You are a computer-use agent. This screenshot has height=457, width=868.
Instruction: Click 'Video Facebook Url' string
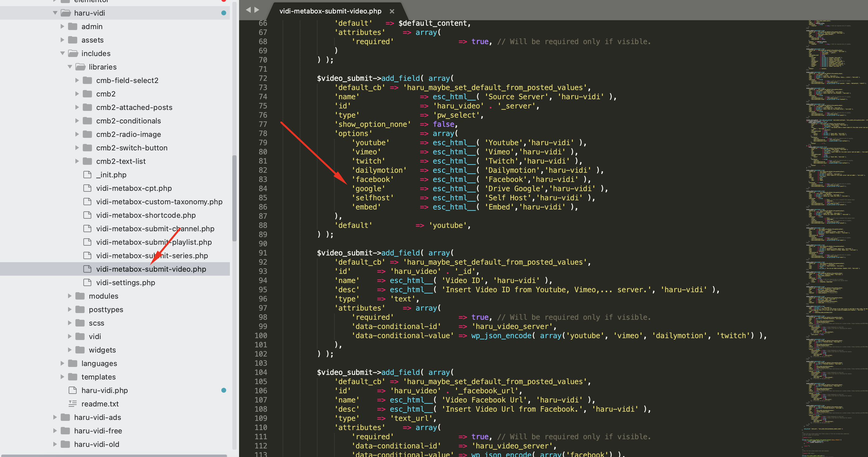[x=484, y=400]
